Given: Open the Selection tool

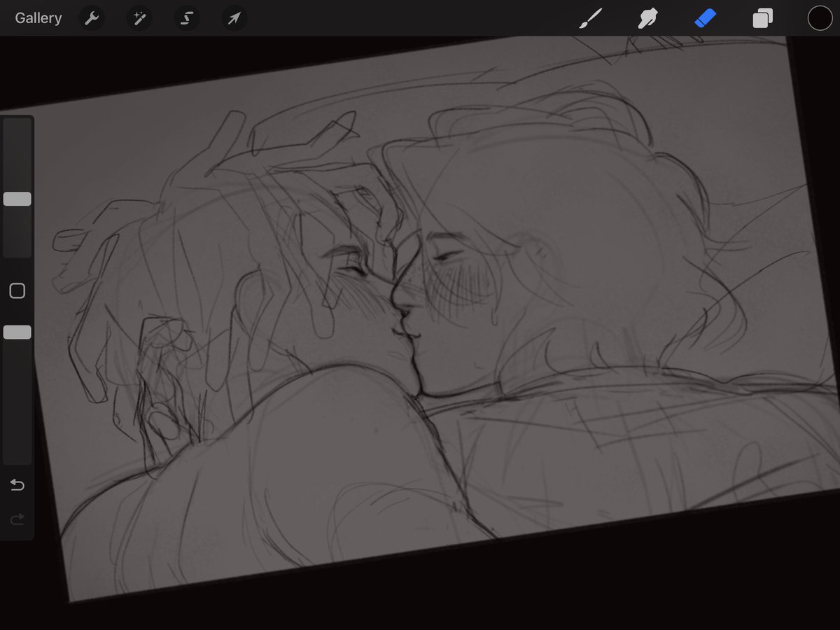Looking at the screenshot, I should pyautogui.click(x=186, y=18).
